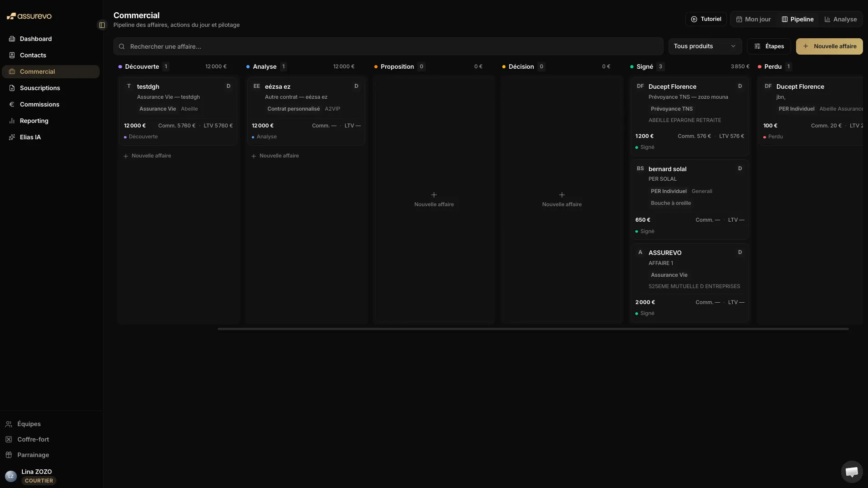The width and height of the screenshot is (868, 488).
Task: Open the Étapes settings button
Action: click(769, 46)
